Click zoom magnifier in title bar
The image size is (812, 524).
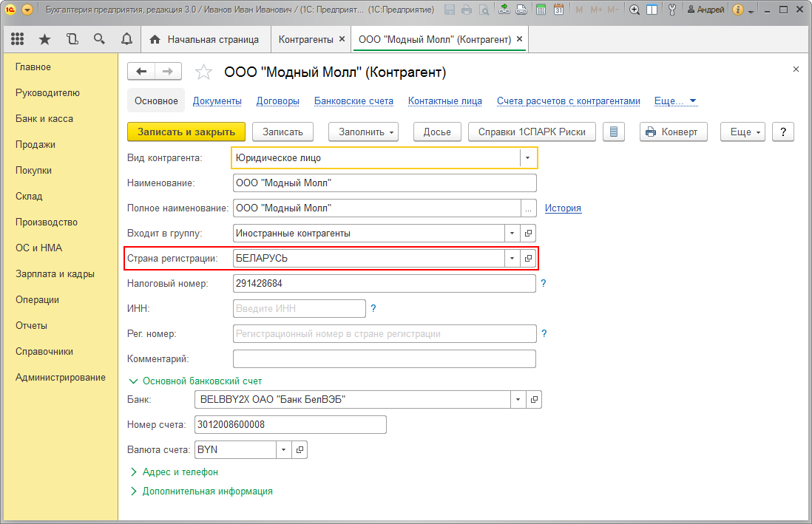coord(635,10)
